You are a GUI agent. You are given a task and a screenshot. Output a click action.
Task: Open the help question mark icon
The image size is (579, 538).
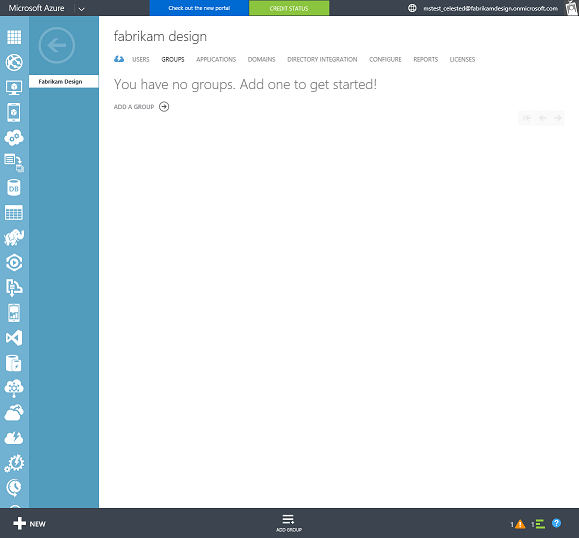coord(556,523)
